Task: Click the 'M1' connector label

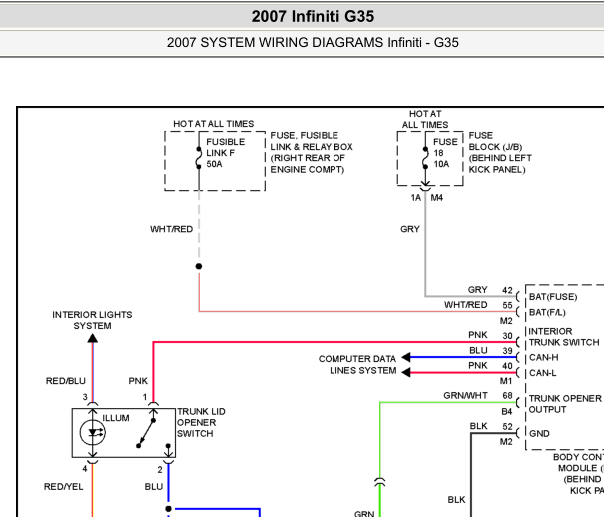Action: coord(506,381)
